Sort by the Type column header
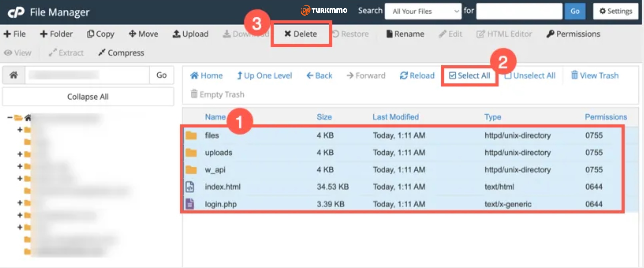This screenshot has height=268, width=644. click(493, 117)
